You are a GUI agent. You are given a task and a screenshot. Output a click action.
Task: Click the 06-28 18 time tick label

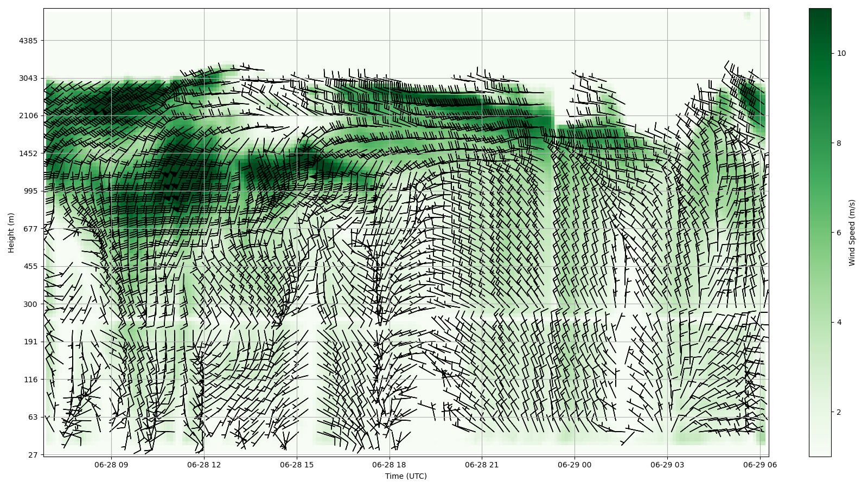coord(389,465)
